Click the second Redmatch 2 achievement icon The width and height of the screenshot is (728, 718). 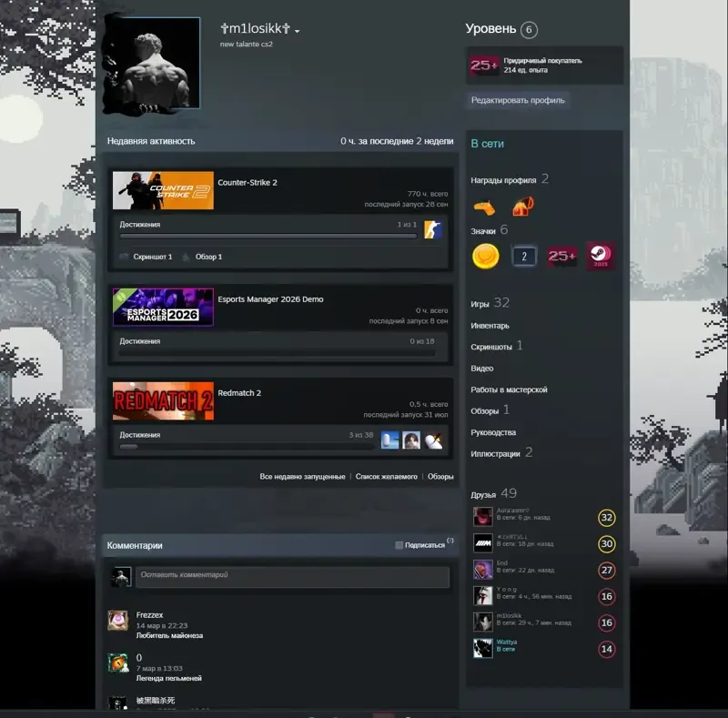click(411, 440)
